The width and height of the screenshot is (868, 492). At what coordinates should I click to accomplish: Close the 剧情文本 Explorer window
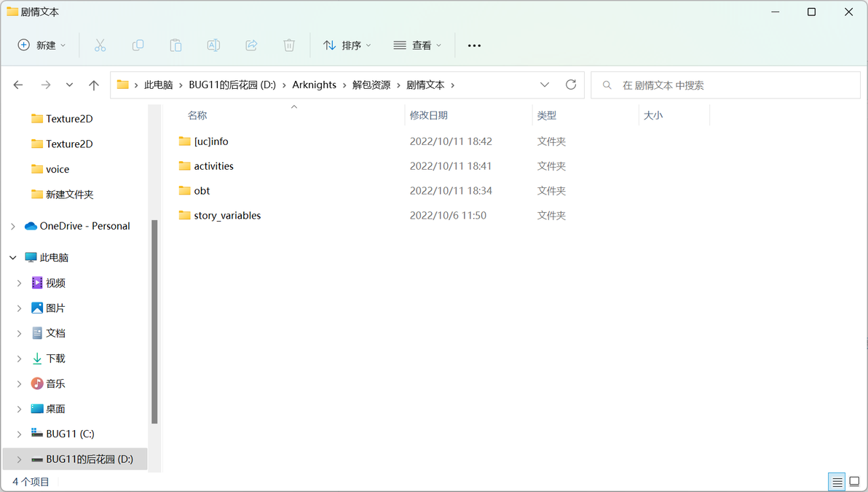[848, 12]
